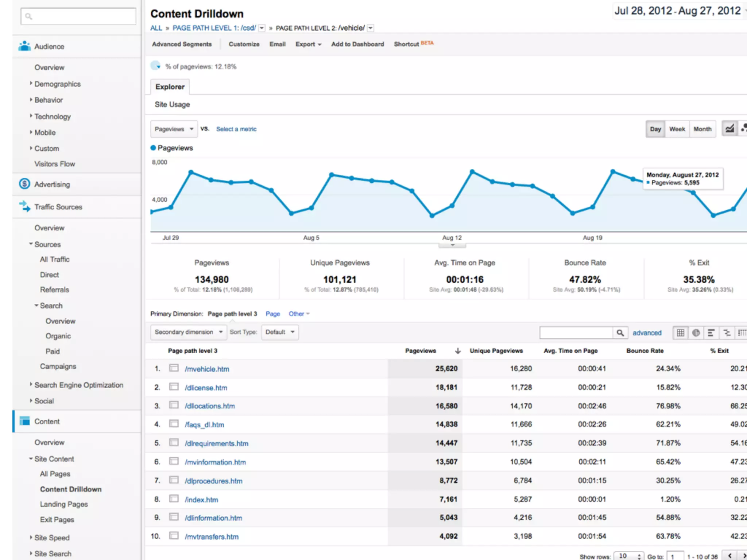Image resolution: width=747 pixels, height=560 pixels.
Task: Set graph interval to Week
Action: [677, 129]
